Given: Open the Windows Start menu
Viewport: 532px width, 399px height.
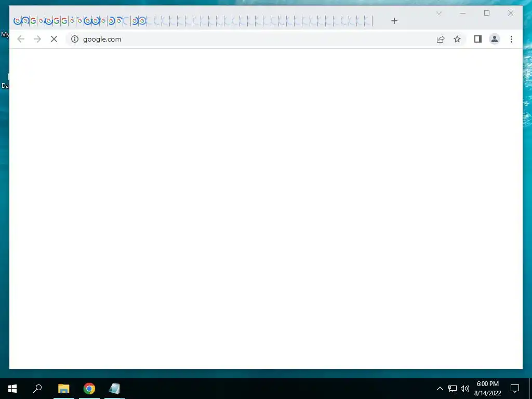Looking at the screenshot, I should coord(12,389).
